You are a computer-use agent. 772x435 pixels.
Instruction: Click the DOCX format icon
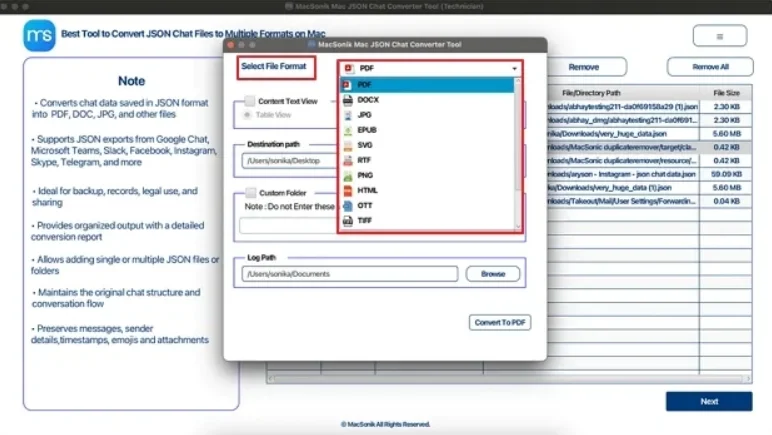(x=348, y=100)
